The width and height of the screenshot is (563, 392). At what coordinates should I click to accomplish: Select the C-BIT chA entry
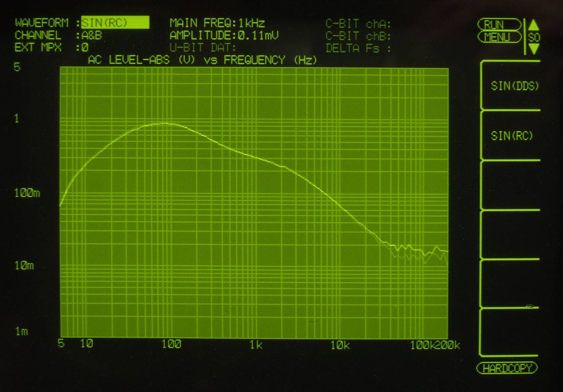click(x=358, y=24)
